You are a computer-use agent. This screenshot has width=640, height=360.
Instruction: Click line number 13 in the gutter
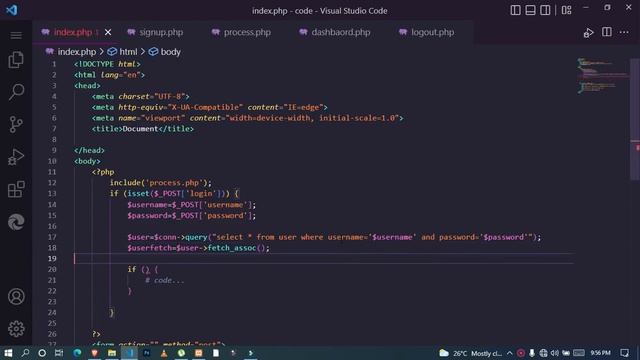(x=52, y=193)
